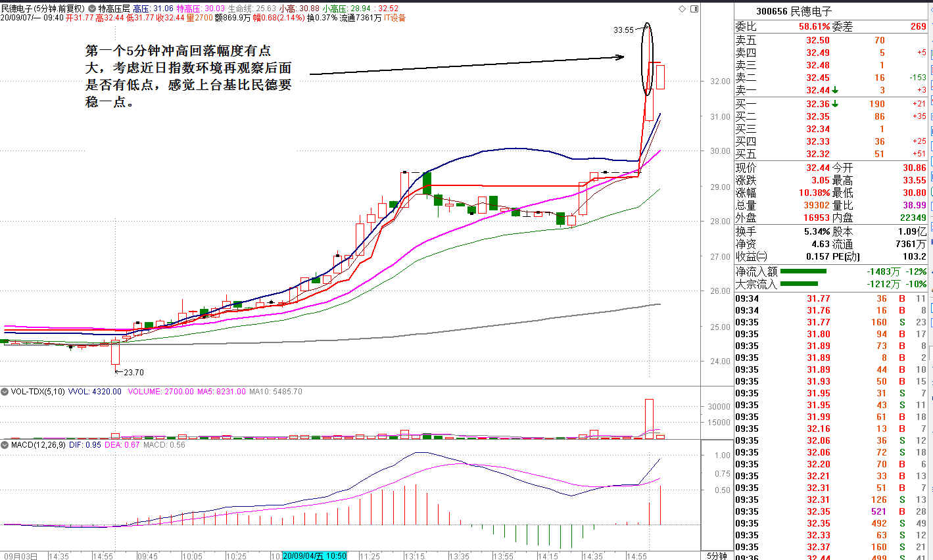Select the 卖二 price 32.45
The image size is (933, 560).
[x=818, y=78]
